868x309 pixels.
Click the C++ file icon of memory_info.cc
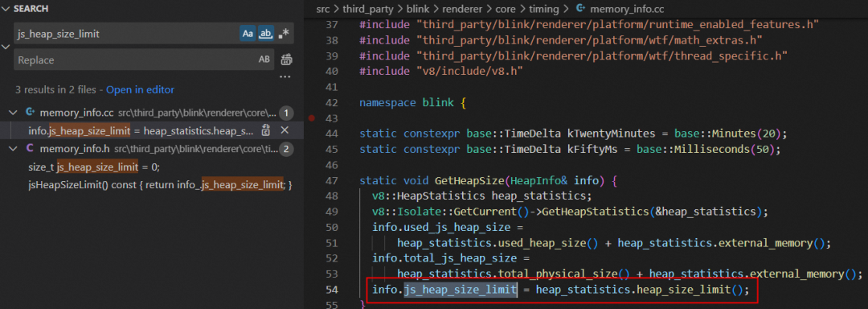tap(31, 113)
